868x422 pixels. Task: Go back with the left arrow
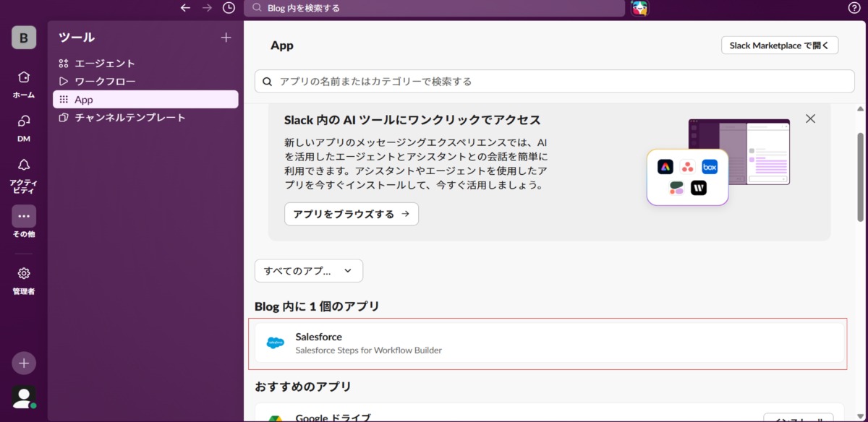click(x=186, y=8)
